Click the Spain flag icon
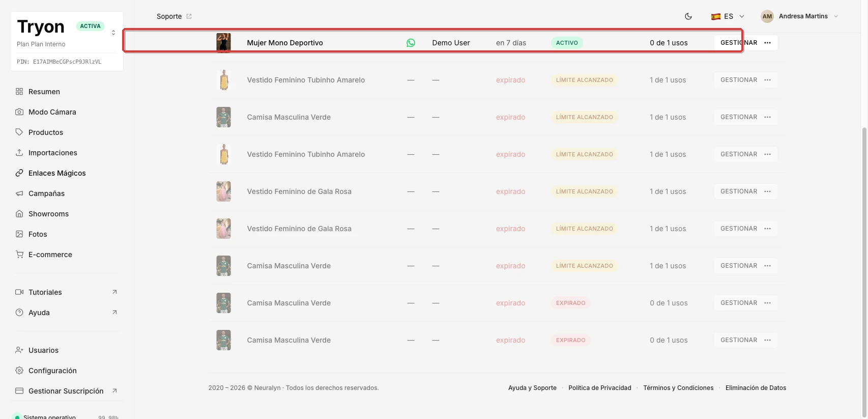 716,16
